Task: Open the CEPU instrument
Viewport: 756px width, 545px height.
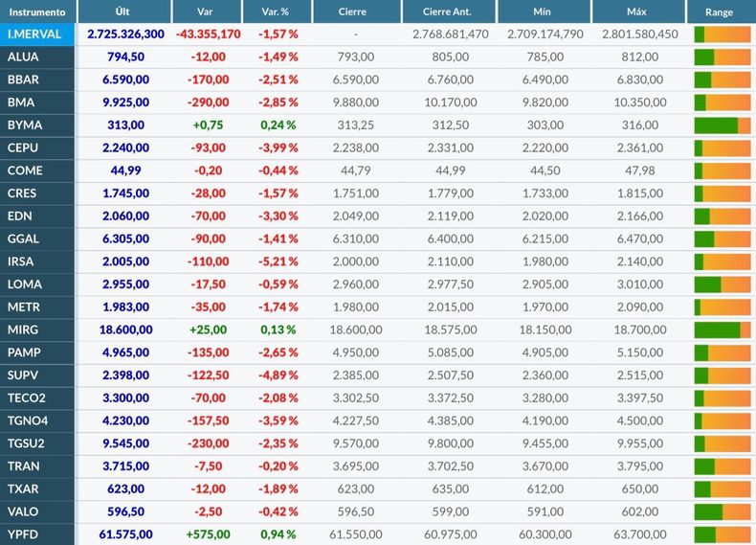Action: (x=37, y=148)
